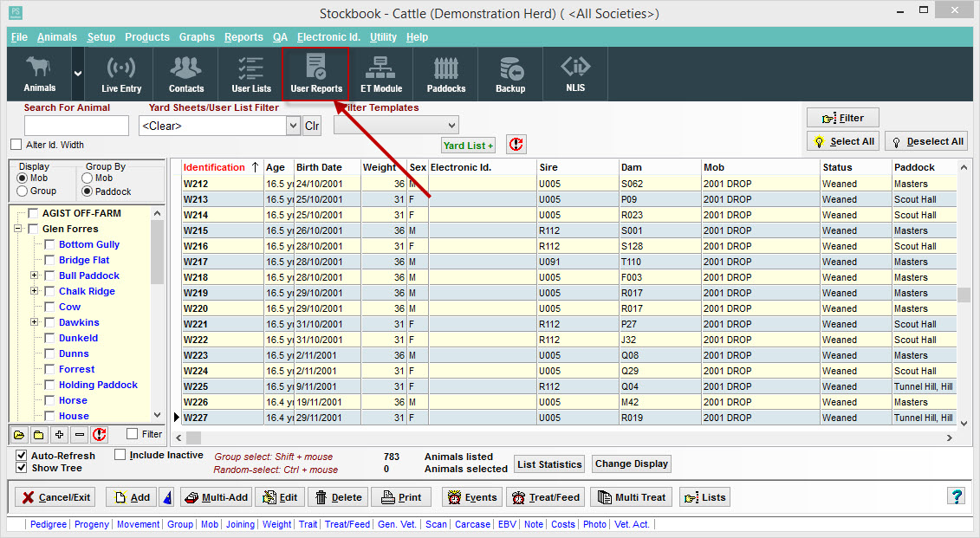Open Lists with the pointing hand icon
Screen dimensions: 980x538
[705, 497]
